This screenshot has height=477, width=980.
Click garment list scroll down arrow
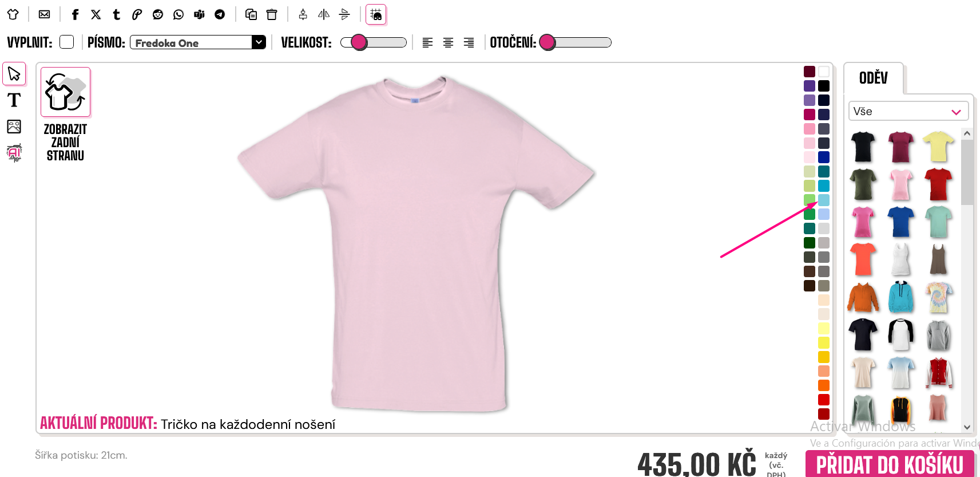click(x=967, y=427)
